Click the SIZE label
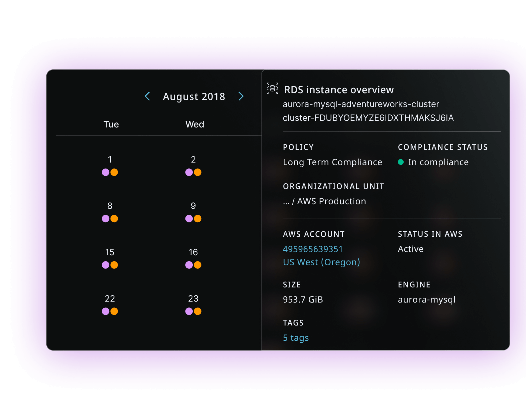The image size is (526, 420). (x=292, y=285)
